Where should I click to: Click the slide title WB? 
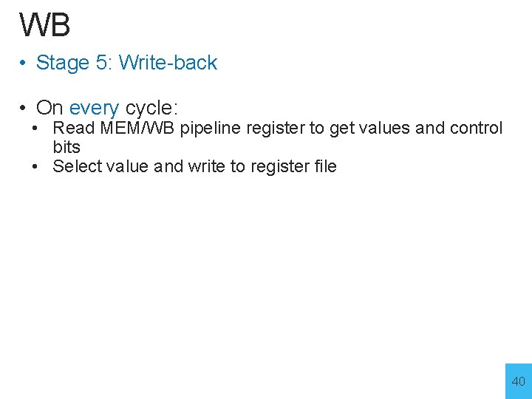coord(45,24)
